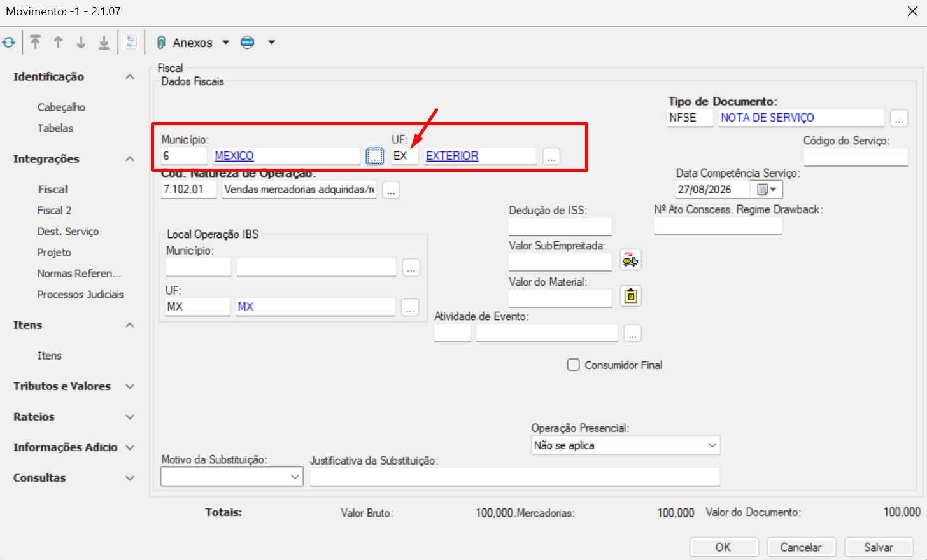Expand the Tributos e Valores section
This screenshot has height=560, width=927.
[130, 386]
